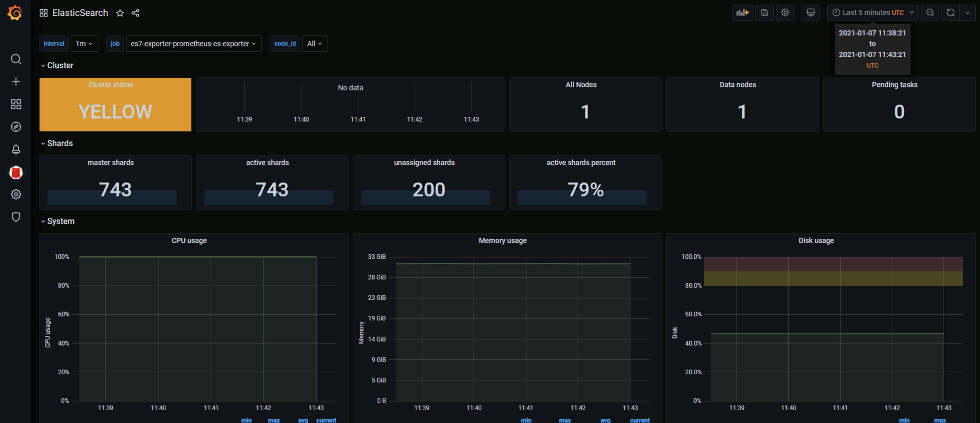
Task: Open the unassigned shards panel title
Action: [x=424, y=163]
